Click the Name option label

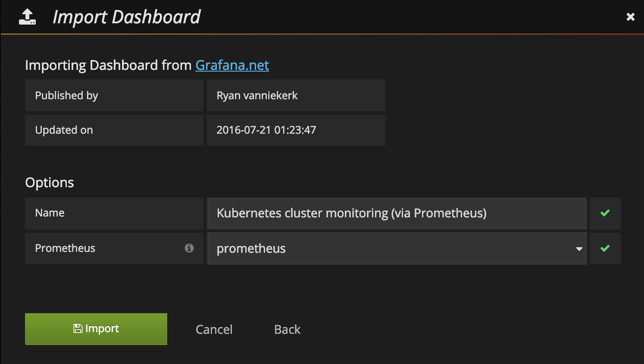[114, 213]
